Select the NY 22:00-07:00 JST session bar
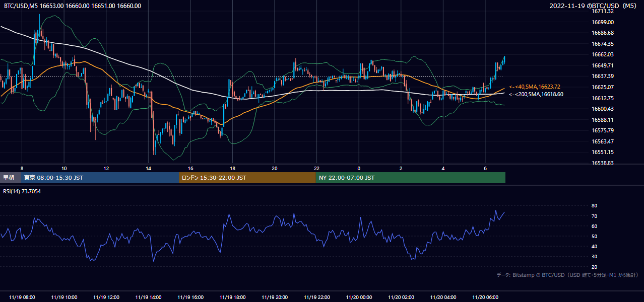The height and width of the screenshot is (302, 644). [411, 178]
